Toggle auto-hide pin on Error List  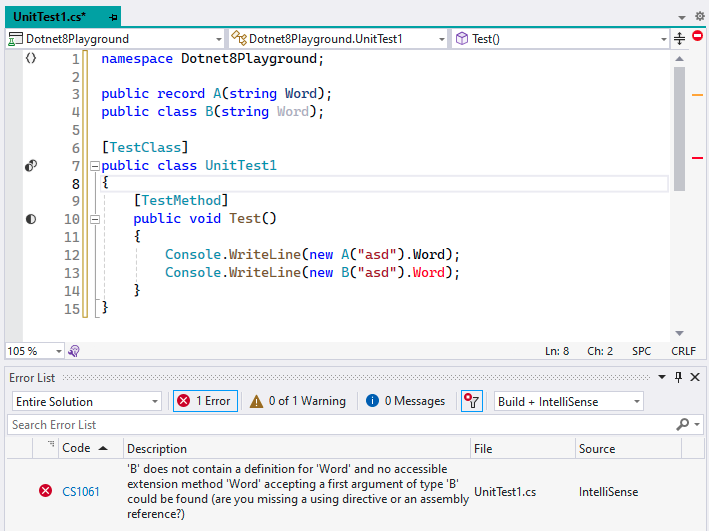click(678, 377)
